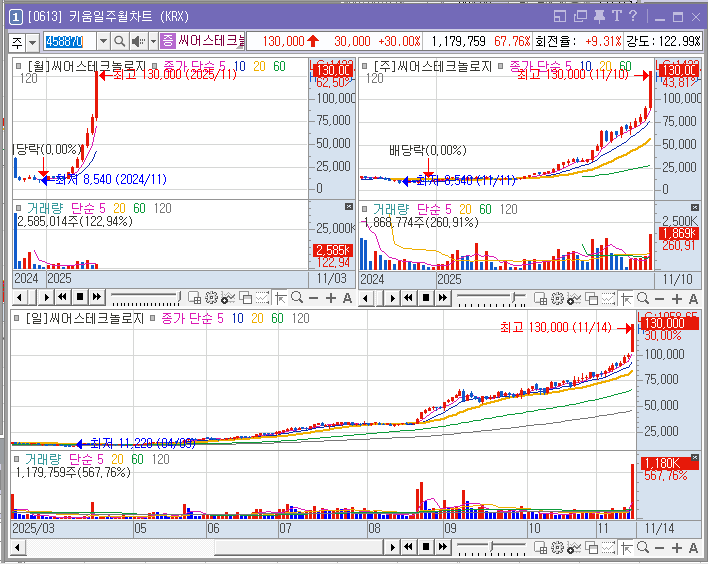Click monthly chart add-indicator icon
The image size is (708, 564).
click(x=228, y=298)
